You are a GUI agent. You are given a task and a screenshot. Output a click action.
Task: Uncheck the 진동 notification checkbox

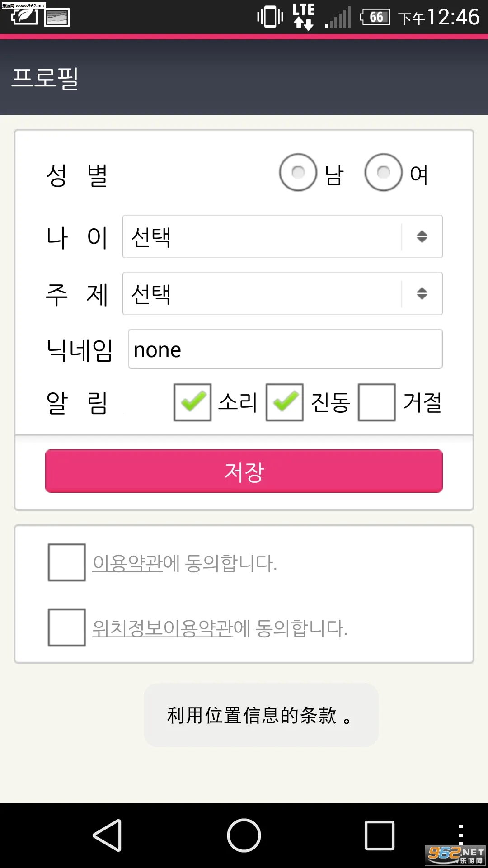point(284,403)
